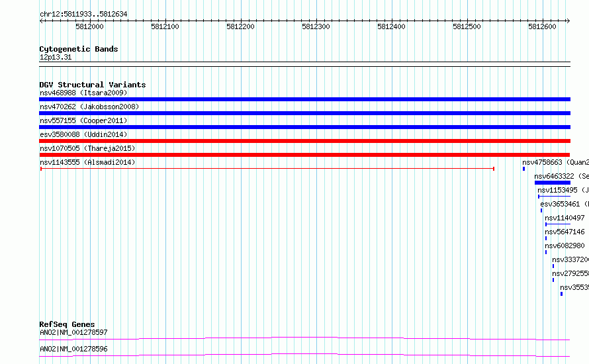Click the nsv1140497 variant label

(x=565, y=218)
